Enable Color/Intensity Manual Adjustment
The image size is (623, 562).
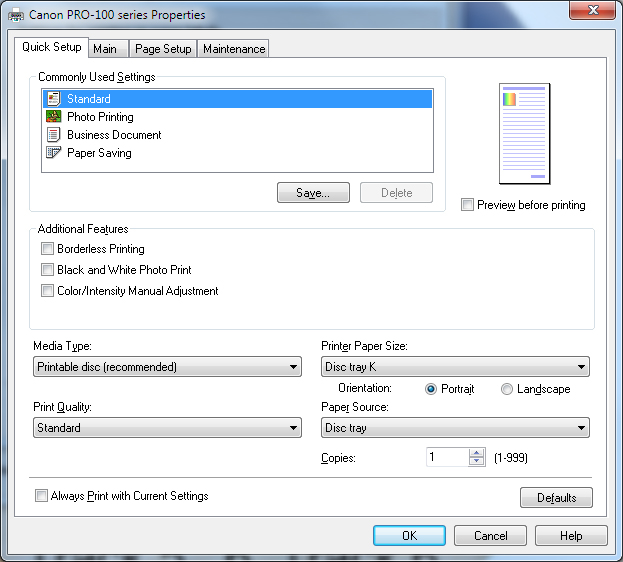click(47, 291)
